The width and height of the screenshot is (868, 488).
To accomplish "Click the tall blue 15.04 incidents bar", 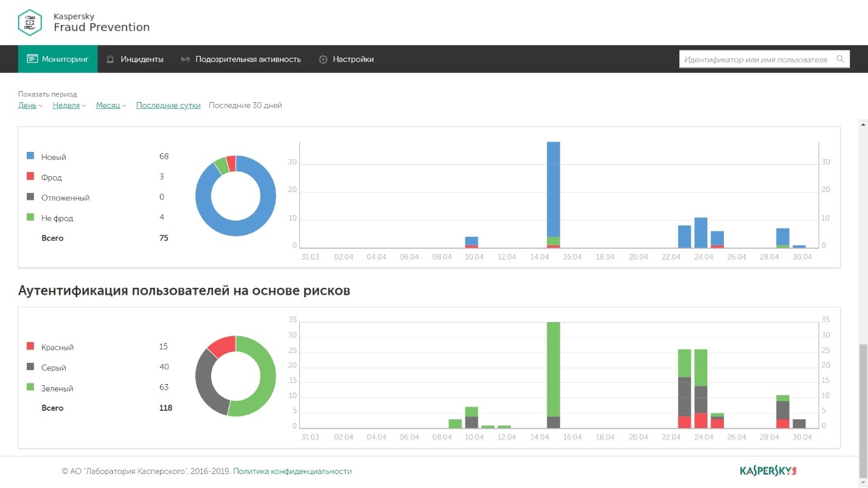I will 554,189.
